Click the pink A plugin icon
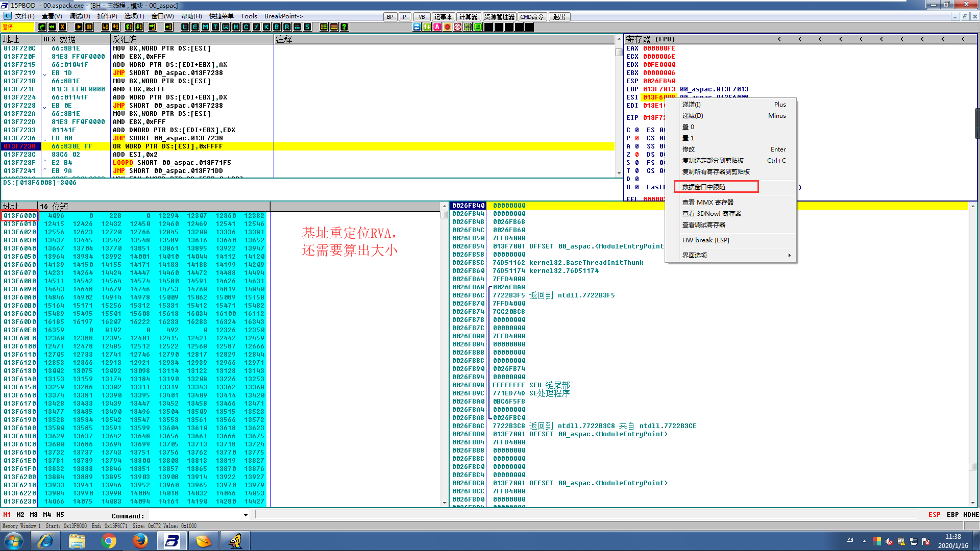The width and height of the screenshot is (980, 551). tap(437, 27)
